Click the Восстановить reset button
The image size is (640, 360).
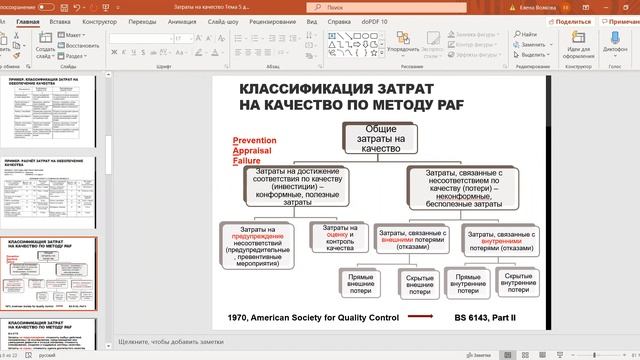78,46
